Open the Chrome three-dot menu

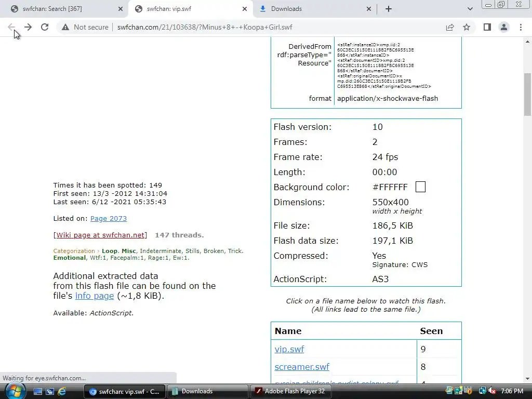pyautogui.click(x=521, y=27)
